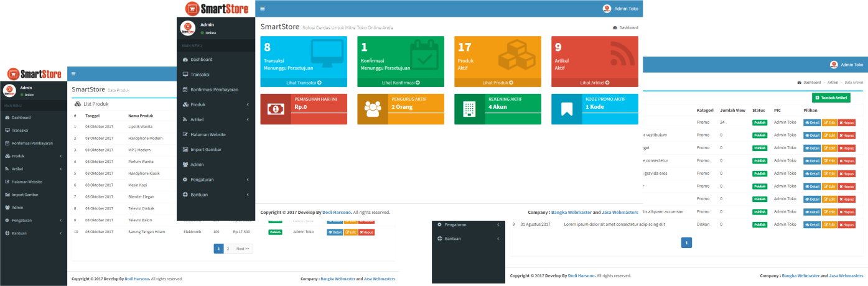Click page 1 in Data Artikel pagination

click(686, 243)
